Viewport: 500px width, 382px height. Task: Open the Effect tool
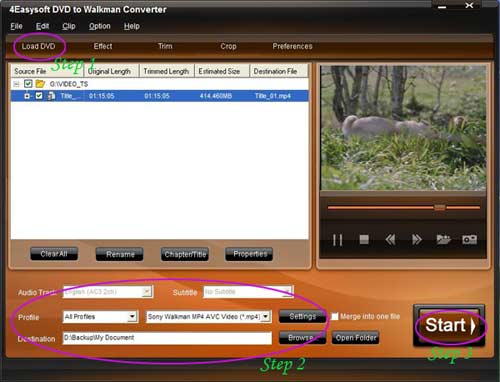[103, 46]
